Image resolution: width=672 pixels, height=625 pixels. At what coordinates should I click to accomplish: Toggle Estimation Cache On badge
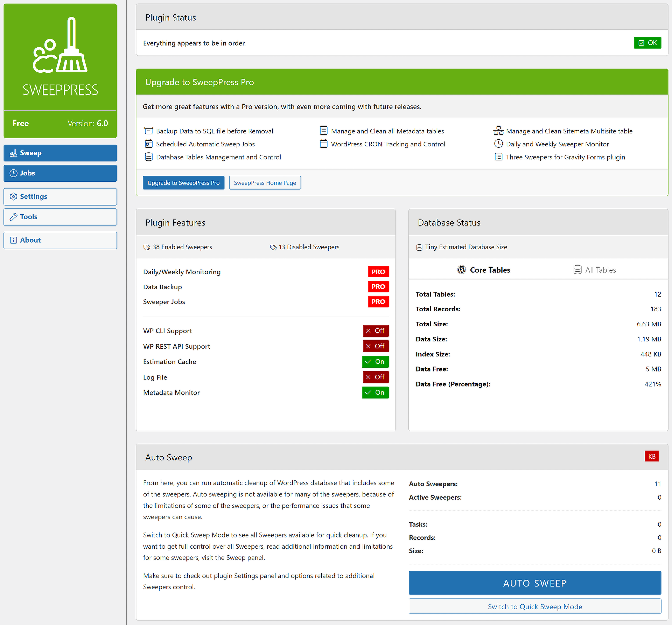(x=375, y=362)
